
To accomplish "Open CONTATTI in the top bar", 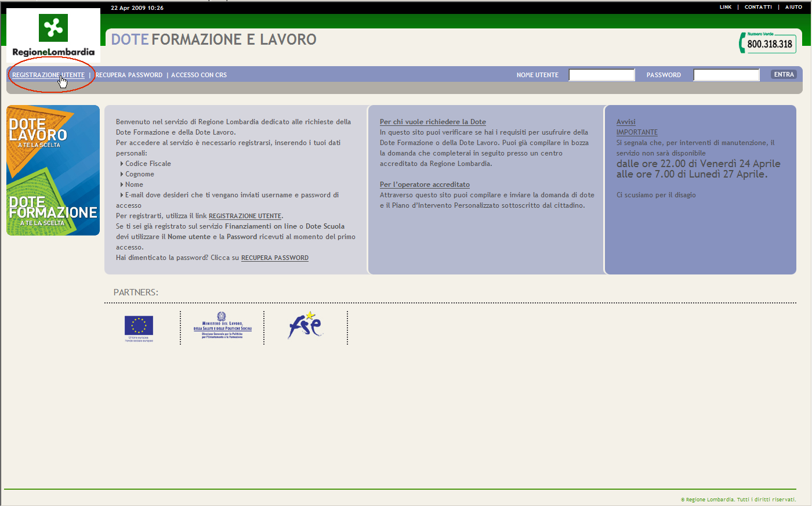I will [758, 7].
